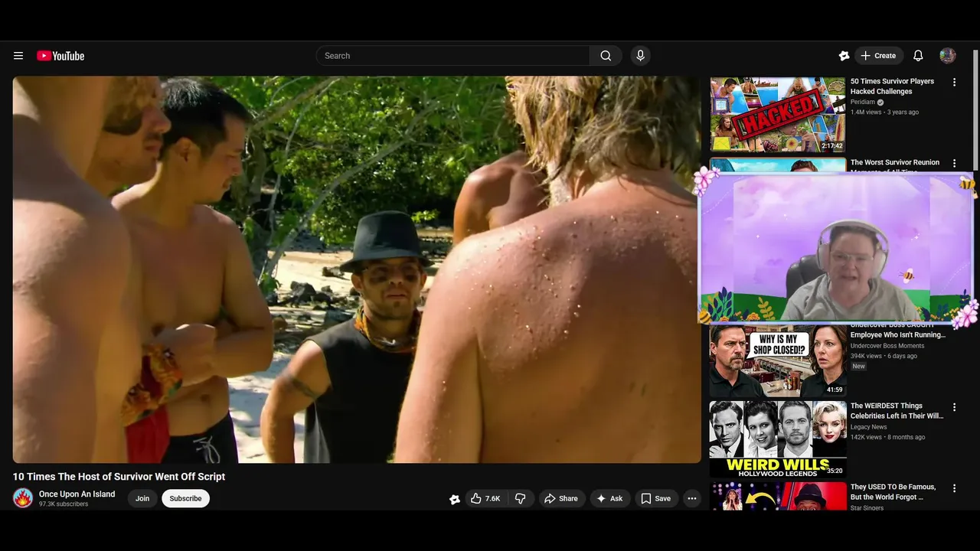The width and height of the screenshot is (980, 551).
Task: Click the Create button
Action: tap(879, 56)
